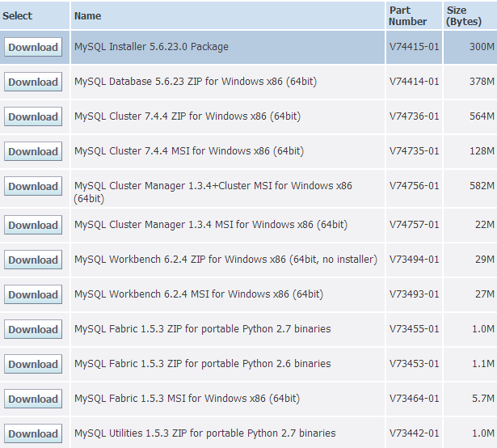Download MySQL Workbench 6.2.4 ZIP
This screenshot has width=497, height=448.
click(33, 260)
